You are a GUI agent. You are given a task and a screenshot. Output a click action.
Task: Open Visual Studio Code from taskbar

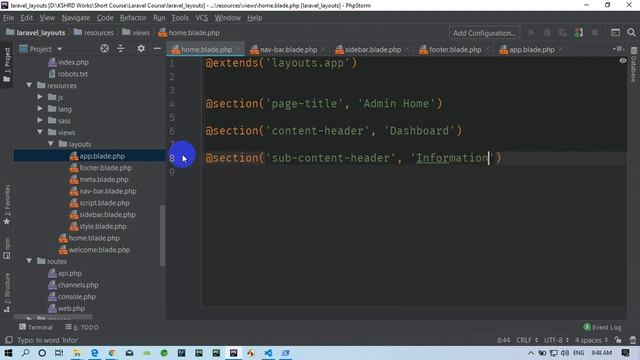coord(268,353)
